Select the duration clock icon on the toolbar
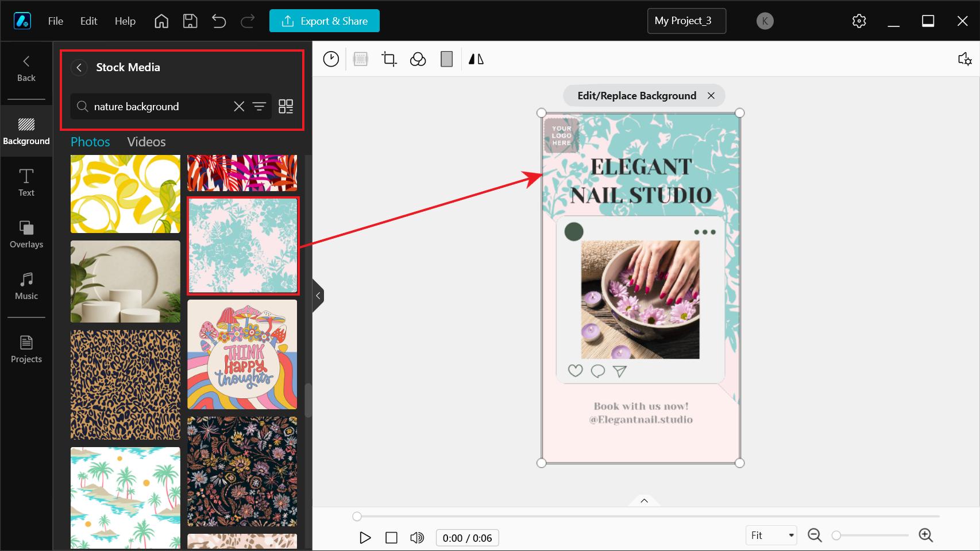Image resolution: width=980 pixels, height=551 pixels. click(331, 59)
